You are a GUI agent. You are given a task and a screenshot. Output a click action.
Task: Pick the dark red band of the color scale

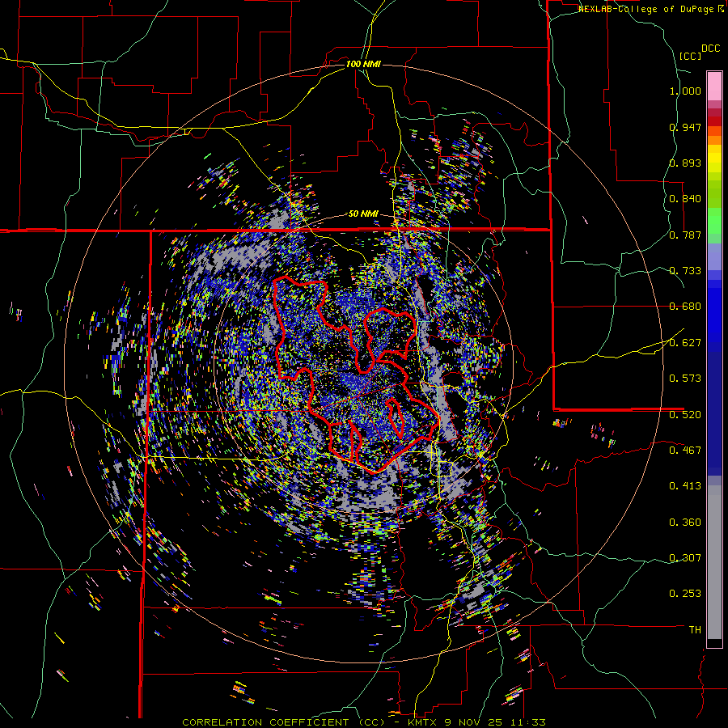(x=714, y=121)
